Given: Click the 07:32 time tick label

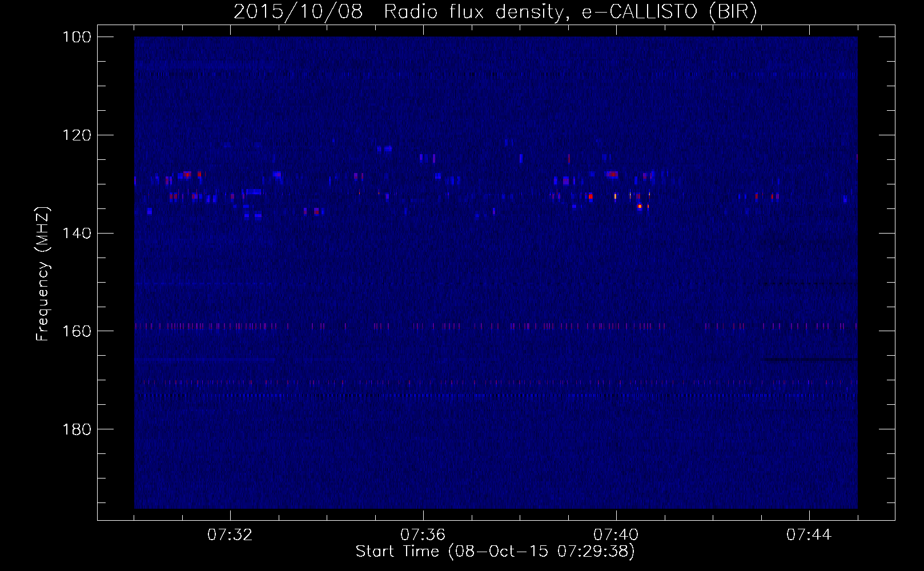Looking at the screenshot, I should point(230,535).
